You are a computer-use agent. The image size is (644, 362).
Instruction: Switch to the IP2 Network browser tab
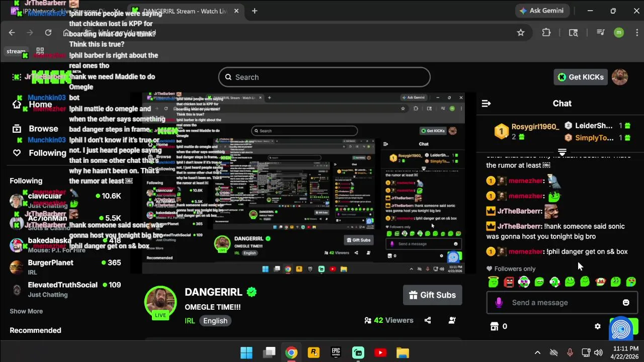click(x=65, y=11)
